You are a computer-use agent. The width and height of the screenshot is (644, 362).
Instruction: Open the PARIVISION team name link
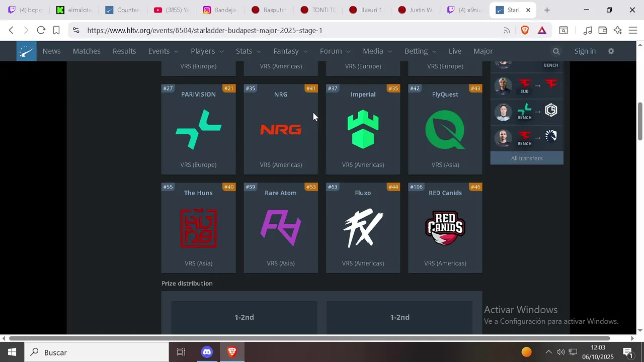pyautogui.click(x=198, y=95)
